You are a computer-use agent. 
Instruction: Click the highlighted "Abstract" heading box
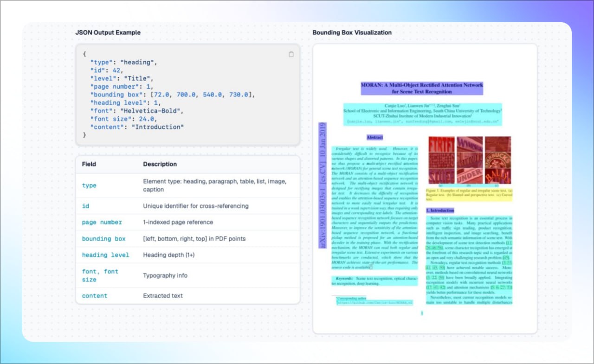(374, 138)
